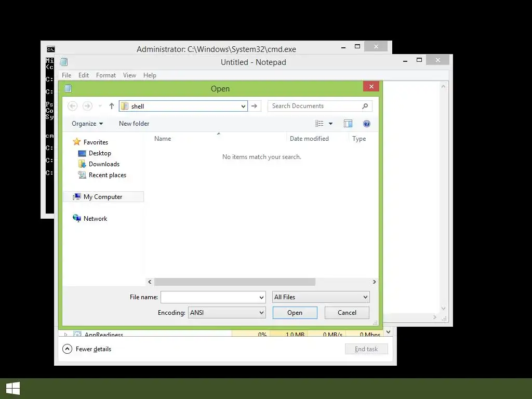Screen dimensions: 532x399
Task: Click the address bar showing shell
Action: (183, 106)
